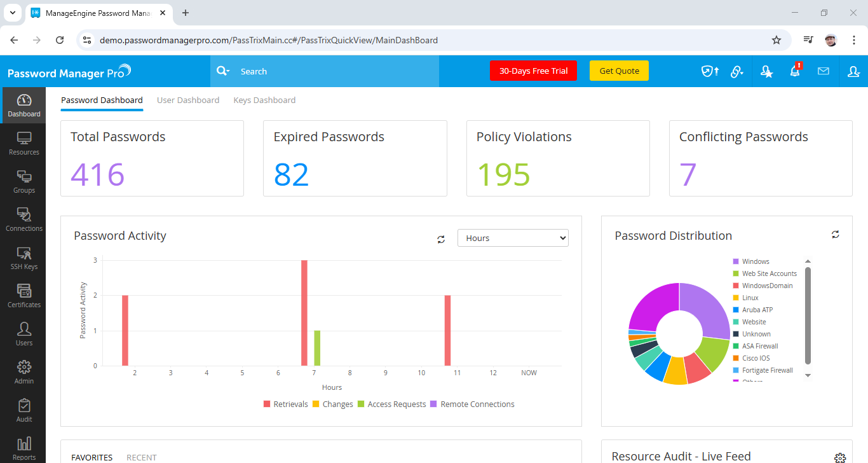Click the 30-Days Free Trial button
The width and height of the screenshot is (868, 463).
pyautogui.click(x=533, y=71)
